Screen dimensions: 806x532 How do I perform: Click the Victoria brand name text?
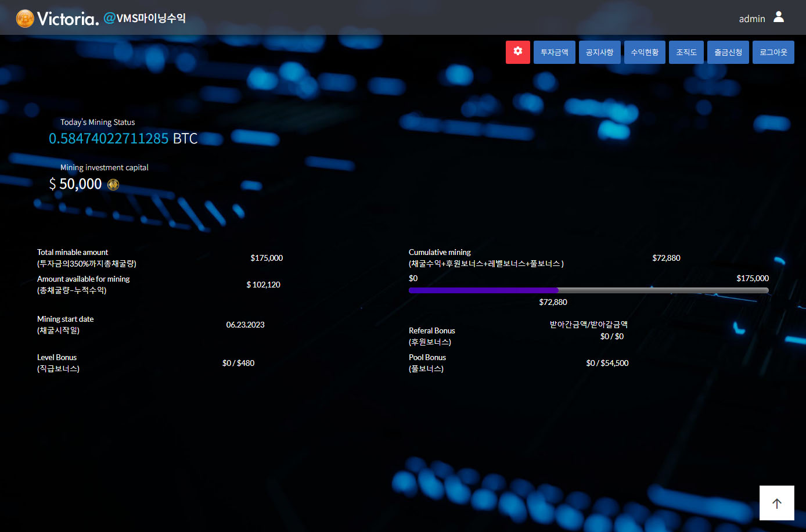(67, 19)
